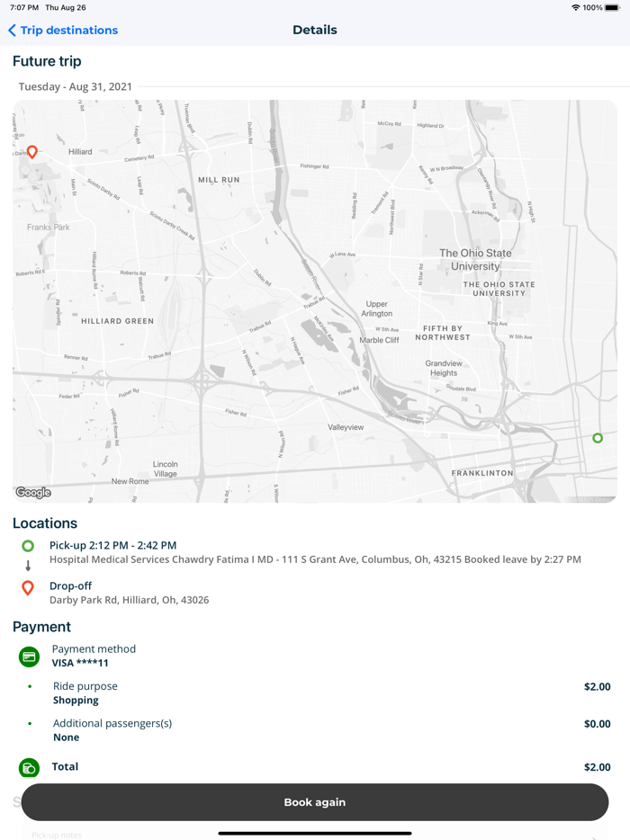Viewport: 630px width, 840px height.
Task: Click the Google logo on map
Action: click(x=33, y=492)
